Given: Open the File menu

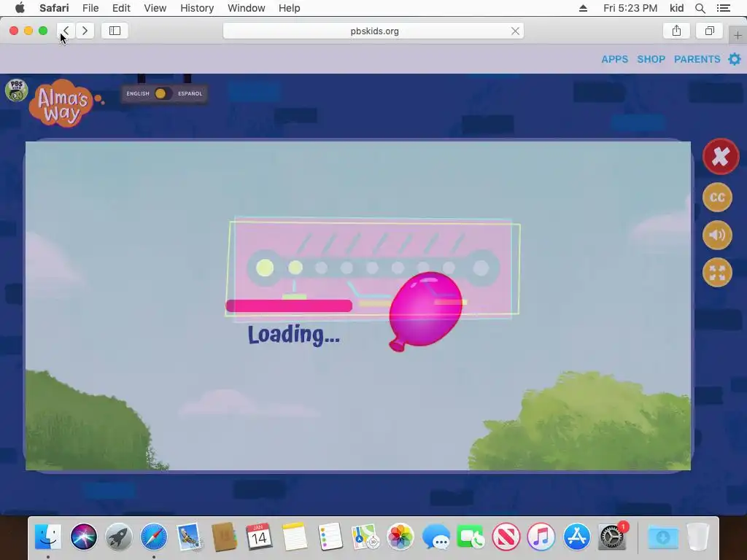Looking at the screenshot, I should point(90,8).
